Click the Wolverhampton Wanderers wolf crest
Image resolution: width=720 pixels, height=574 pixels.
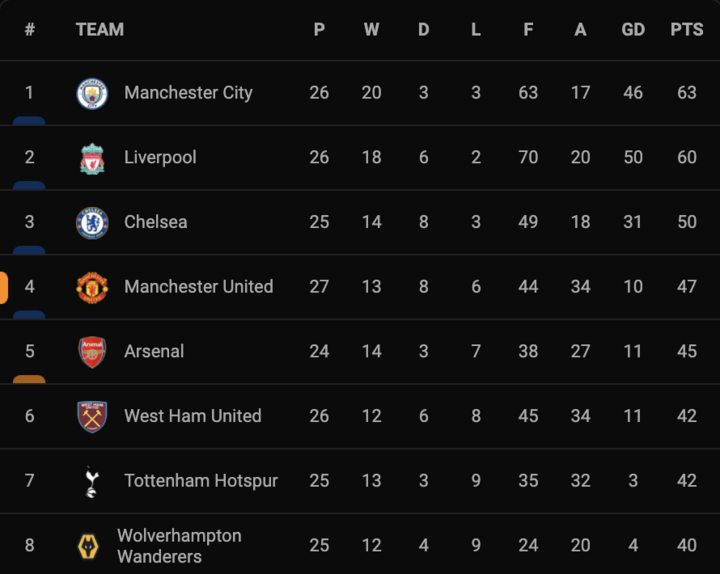tap(89, 546)
